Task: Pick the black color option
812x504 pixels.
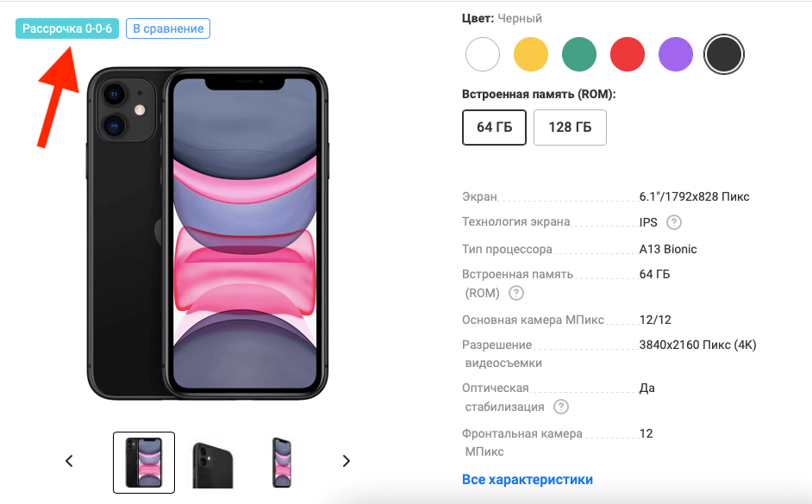Action: (x=723, y=54)
